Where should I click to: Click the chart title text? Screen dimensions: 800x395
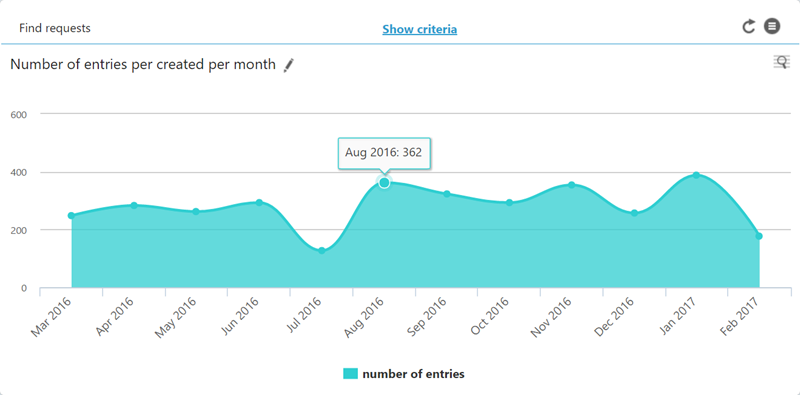click(143, 65)
